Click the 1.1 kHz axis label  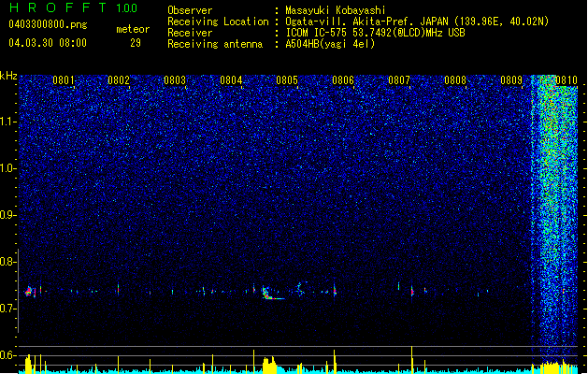[x=8, y=122]
